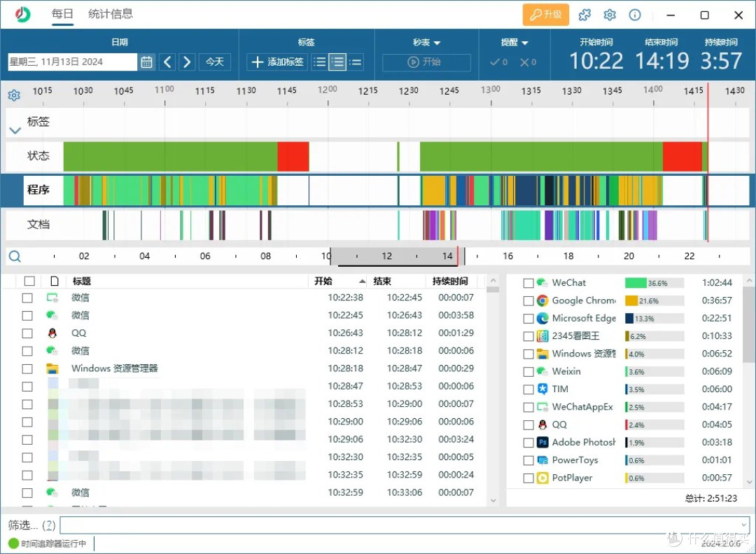Click the 今天 today button

(214, 62)
